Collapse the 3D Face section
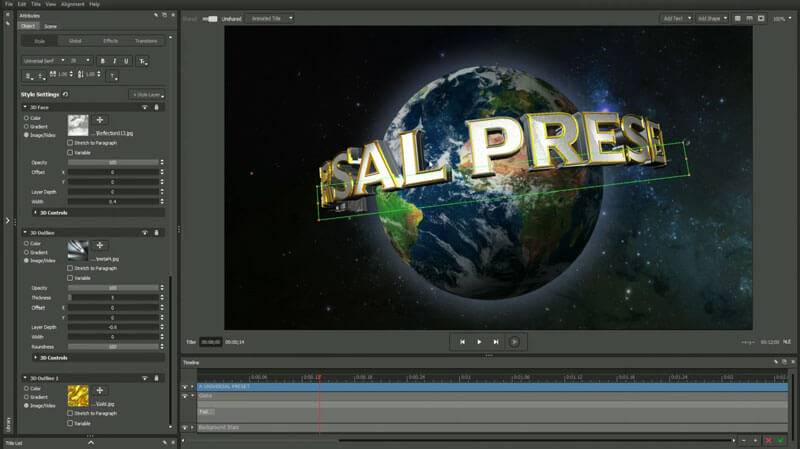This screenshot has width=800, height=449. (25, 107)
